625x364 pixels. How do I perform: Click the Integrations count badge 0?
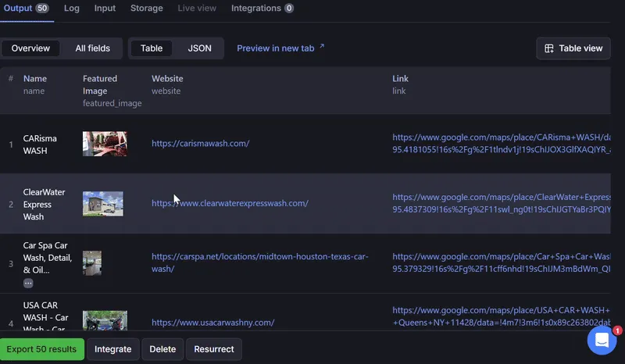(x=289, y=9)
